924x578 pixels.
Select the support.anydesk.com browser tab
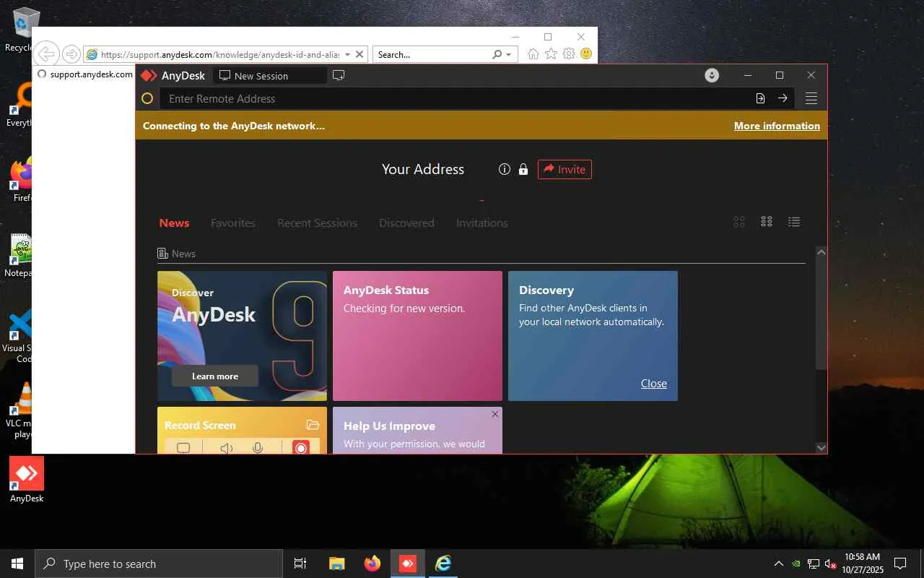click(84, 74)
